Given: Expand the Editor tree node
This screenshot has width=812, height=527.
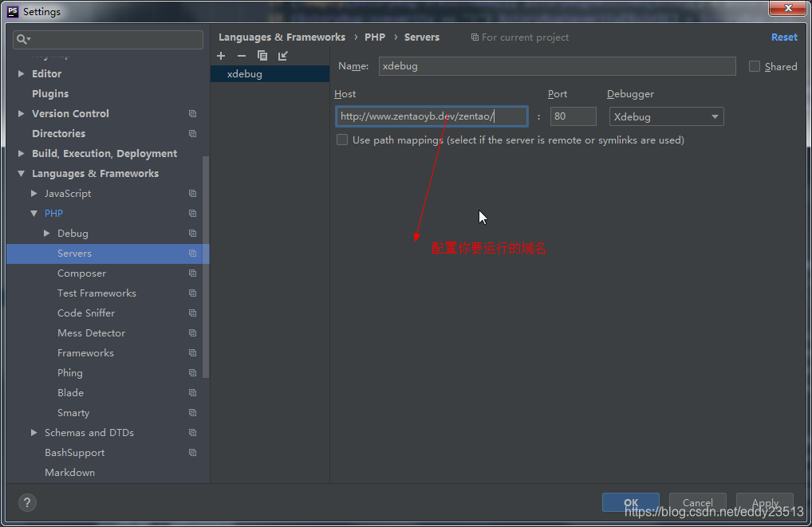Looking at the screenshot, I should pyautogui.click(x=22, y=73).
